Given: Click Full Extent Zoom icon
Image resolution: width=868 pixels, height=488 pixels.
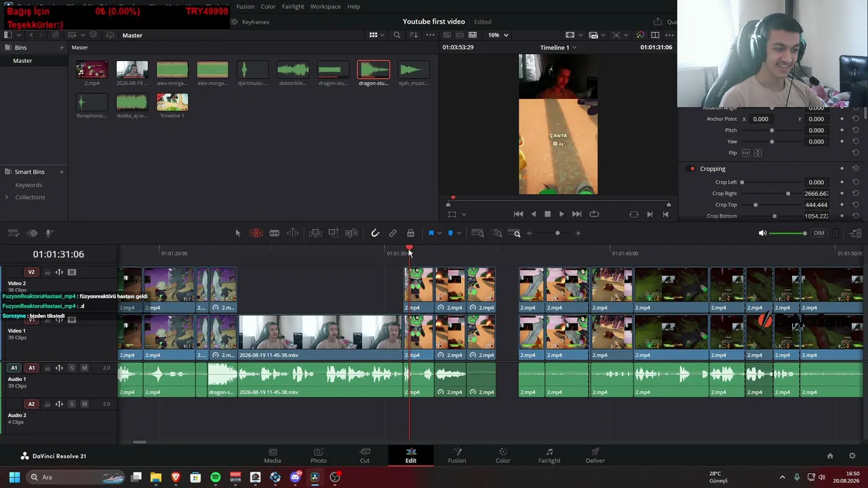Looking at the screenshot, I should click(x=477, y=233).
